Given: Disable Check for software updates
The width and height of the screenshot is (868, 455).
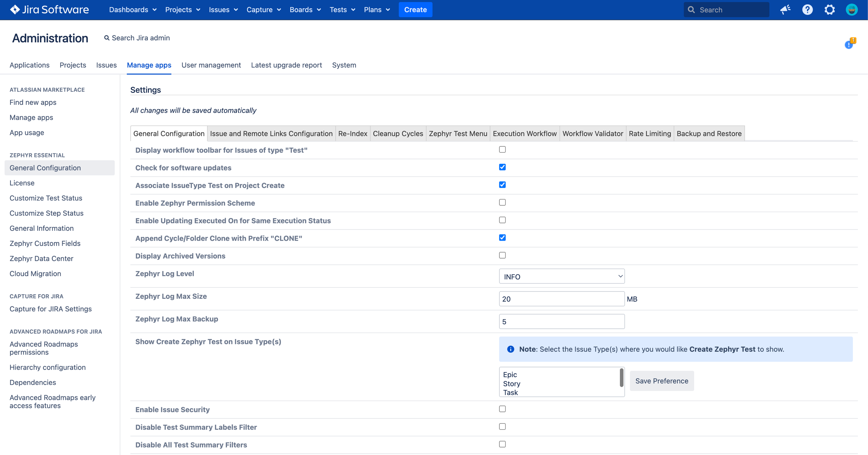Looking at the screenshot, I should pyautogui.click(x=502, y=167).
